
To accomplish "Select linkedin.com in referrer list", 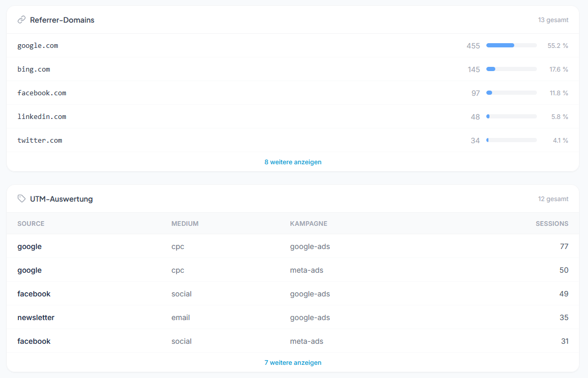I will [42, 117].
